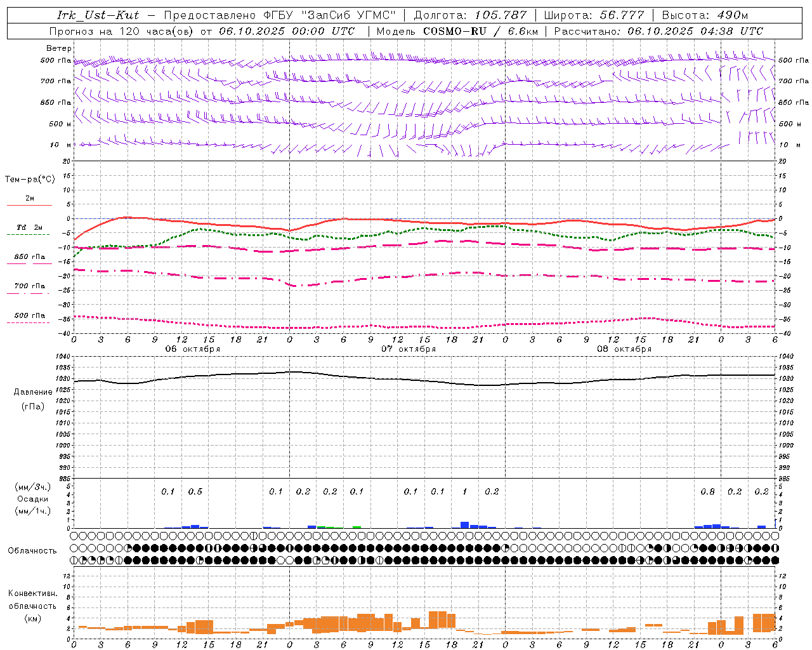The image size is (812, 650).
Task: Click the (мм/3ч.) unit label
Action: (x=33, y=487)
